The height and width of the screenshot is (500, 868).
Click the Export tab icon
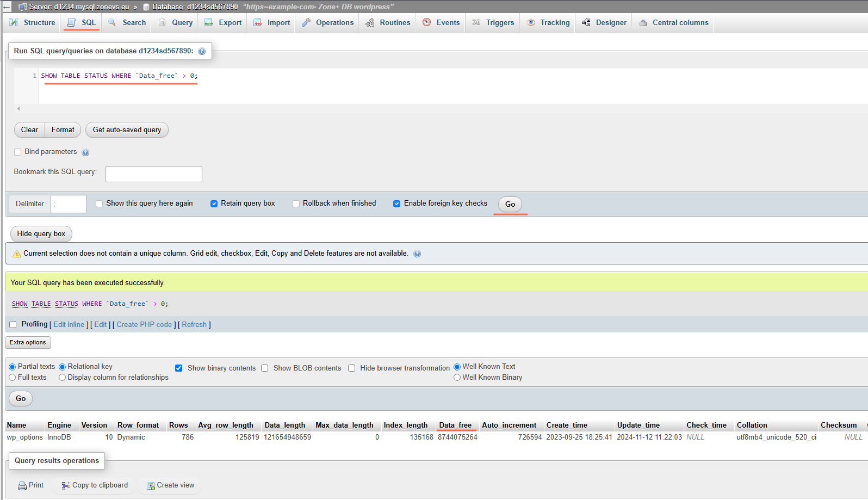(209, 22)
